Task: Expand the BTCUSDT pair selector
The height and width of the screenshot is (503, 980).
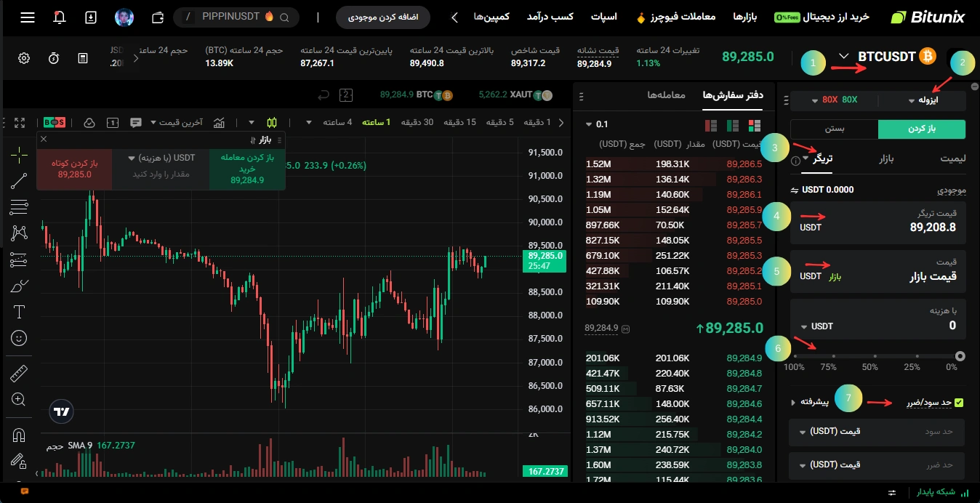Action: coord(843,57)
